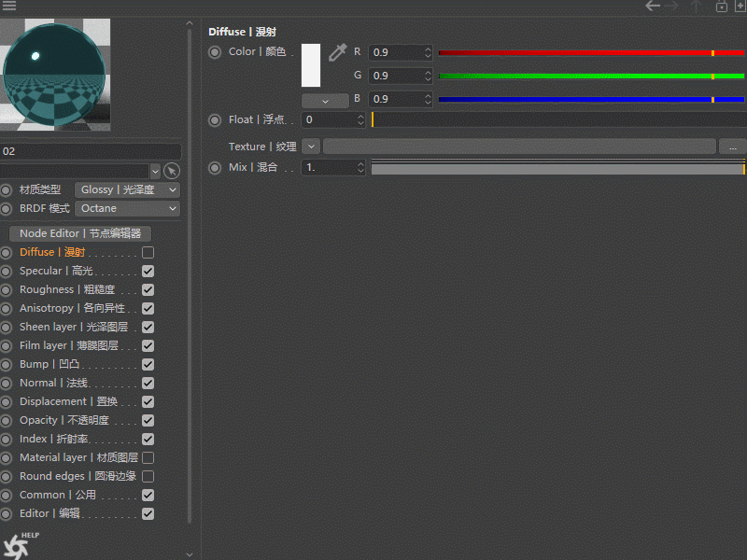The image size is (747, 560).
Task: Disable the Bump checkbox
Action: (148, 364)
